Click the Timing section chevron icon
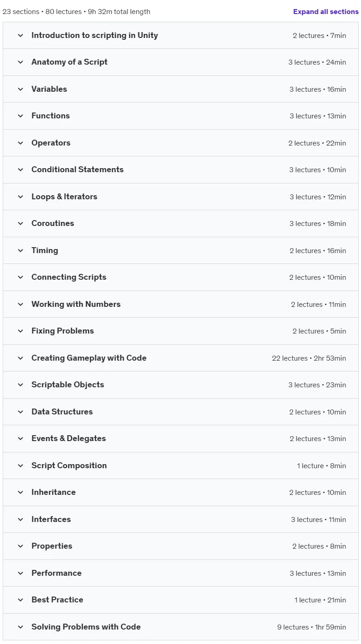This screenshot has height=644, width=361. [20, 250]
